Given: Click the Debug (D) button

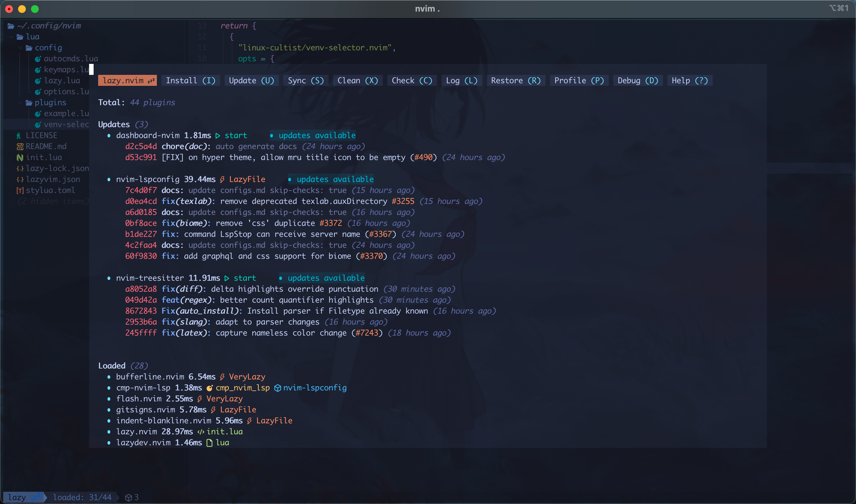Looking at the screenshot, I should pyautogui.click(x=637, y=80).
